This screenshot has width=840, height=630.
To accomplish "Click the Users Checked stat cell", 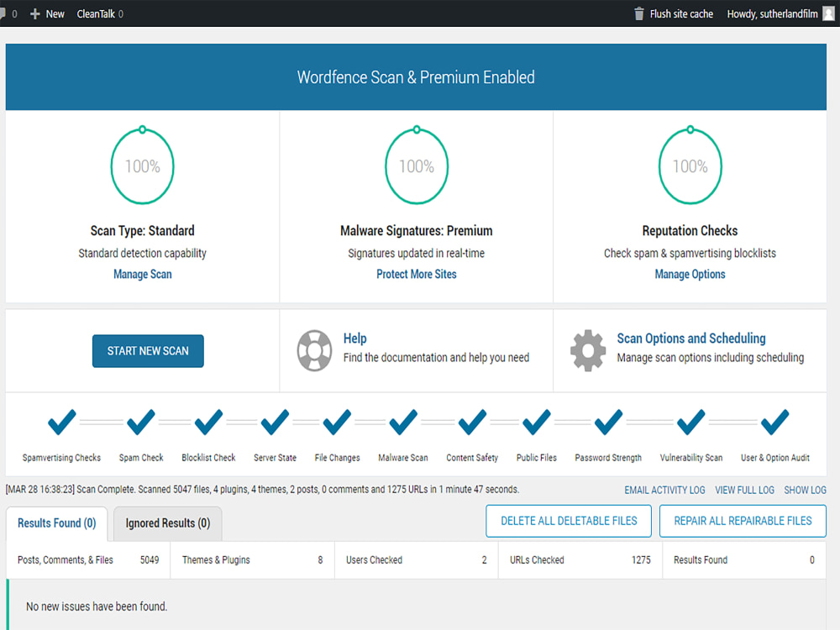I will (x=417, y=559).
